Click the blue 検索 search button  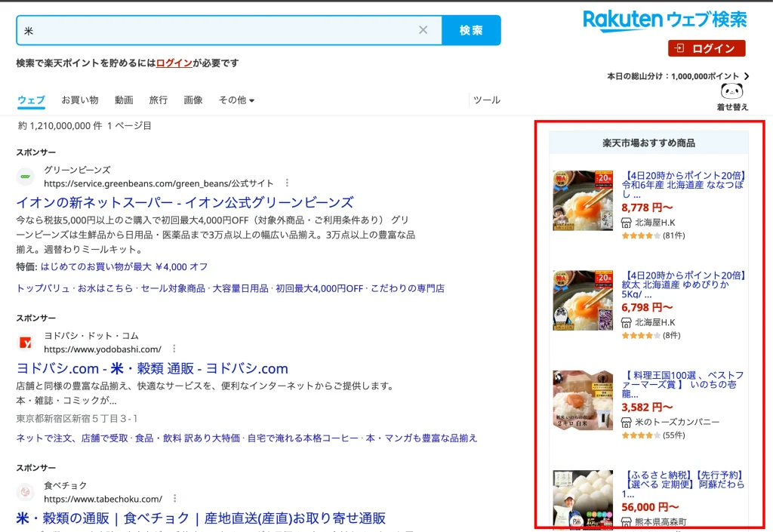(x=471, y=29)
